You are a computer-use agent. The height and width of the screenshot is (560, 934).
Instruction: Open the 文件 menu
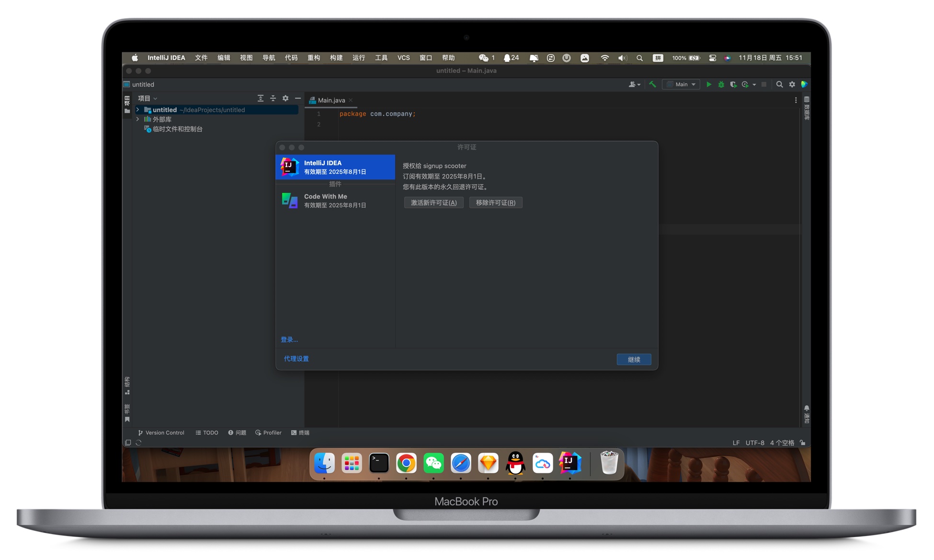[x=201, y=57]
